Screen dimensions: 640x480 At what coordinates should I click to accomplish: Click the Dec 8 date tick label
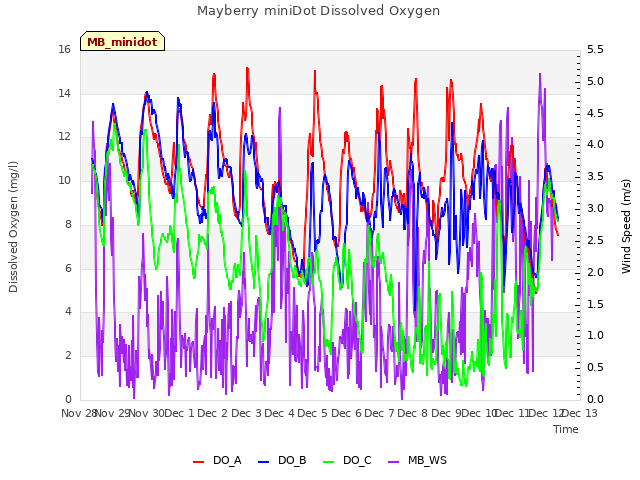point(413,413)
